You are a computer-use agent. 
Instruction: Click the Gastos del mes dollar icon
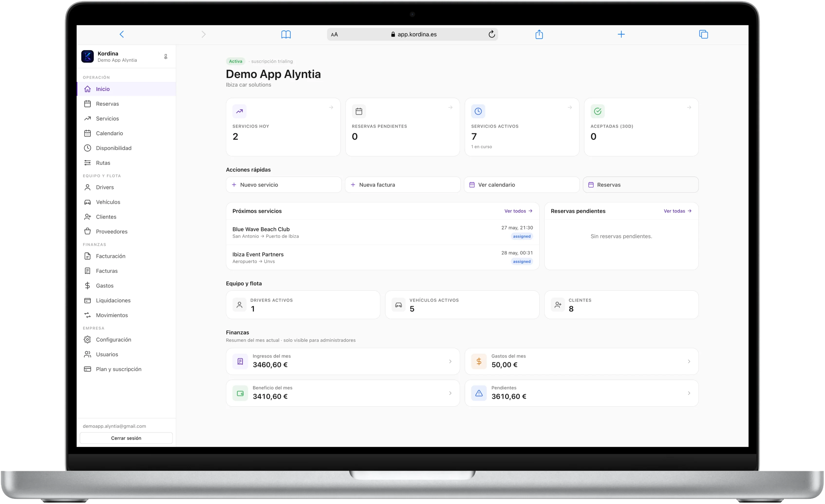[x=479, y=361]
